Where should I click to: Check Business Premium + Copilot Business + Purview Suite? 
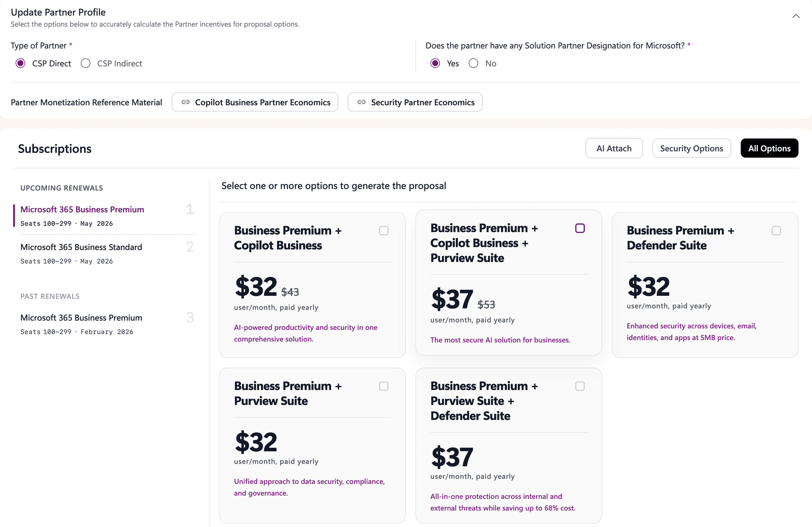click(x=580, y=228)
